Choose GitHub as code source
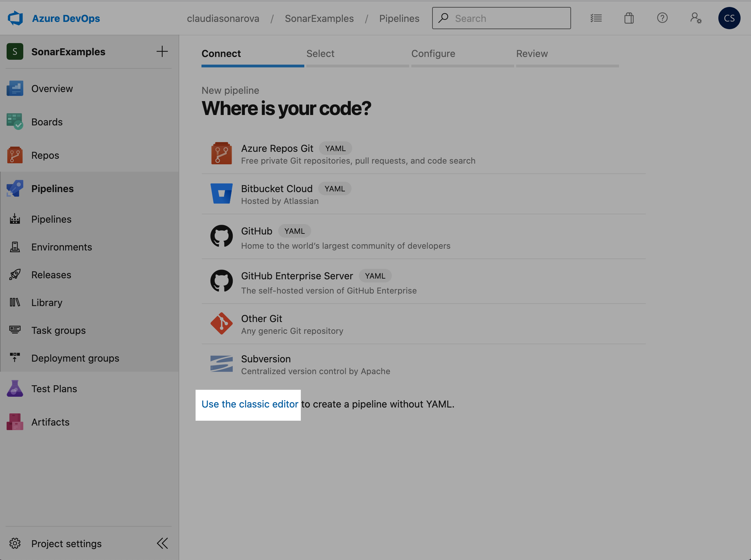This screenshot has height=560, width=751. [x=423, y=237]
